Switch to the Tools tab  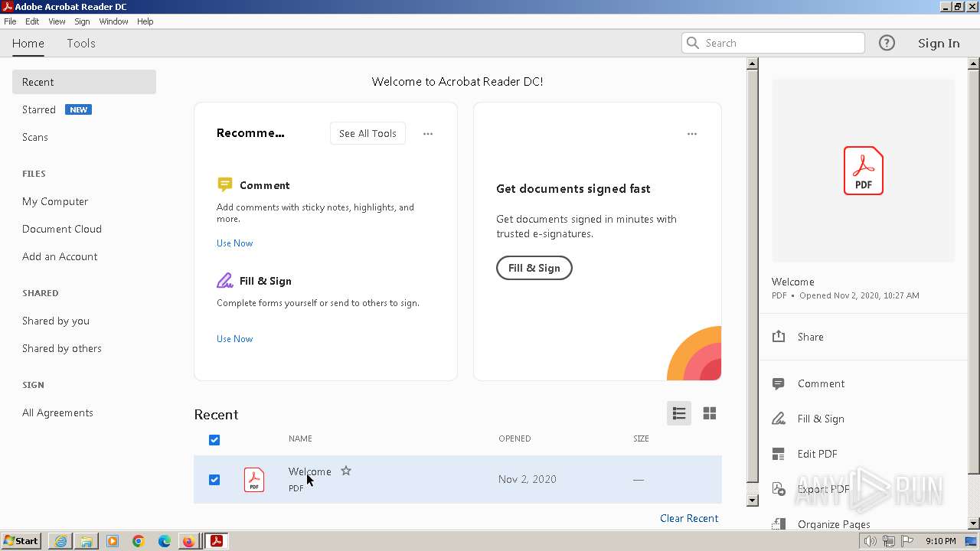(x=81, y=43)
